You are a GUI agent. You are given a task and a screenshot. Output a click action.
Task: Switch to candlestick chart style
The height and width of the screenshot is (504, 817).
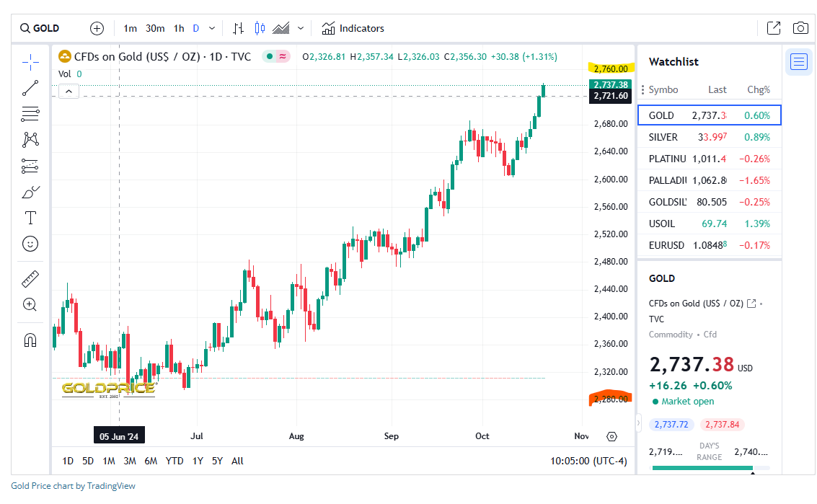(260, 28)
